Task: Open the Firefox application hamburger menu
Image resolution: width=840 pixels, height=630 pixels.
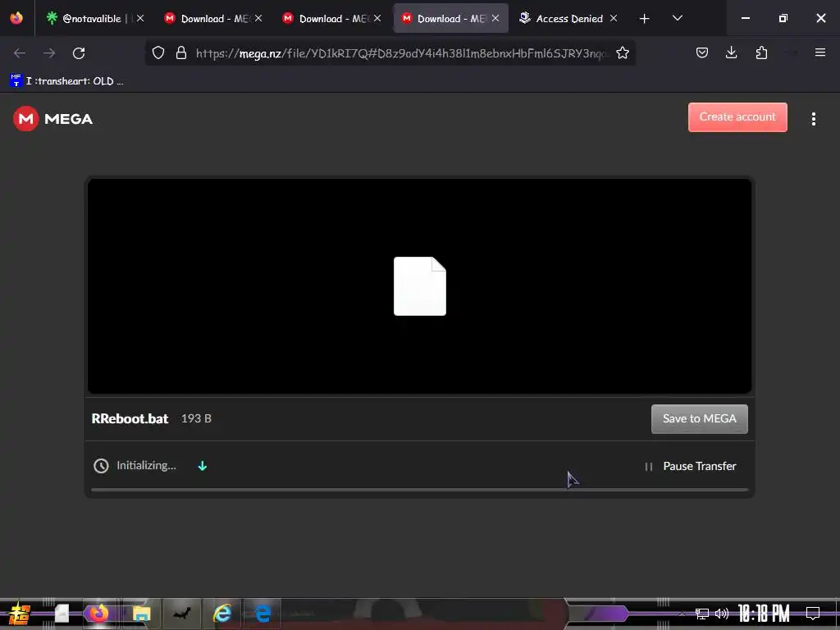Action: pos(819,52)
